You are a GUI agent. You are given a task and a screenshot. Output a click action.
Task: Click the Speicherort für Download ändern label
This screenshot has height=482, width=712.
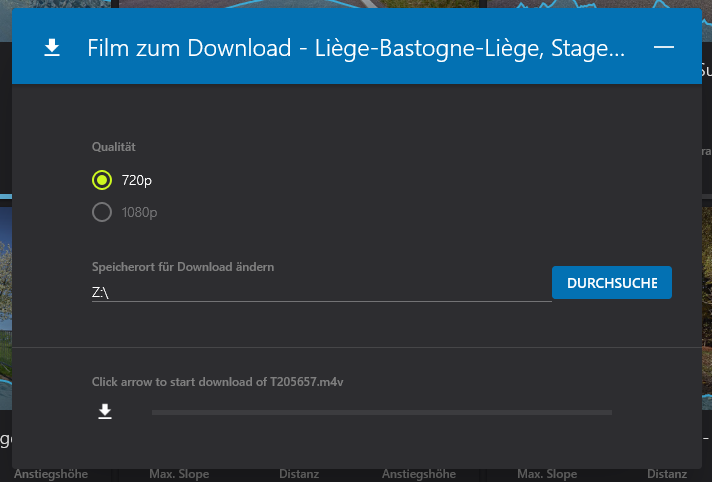(183, 267)
